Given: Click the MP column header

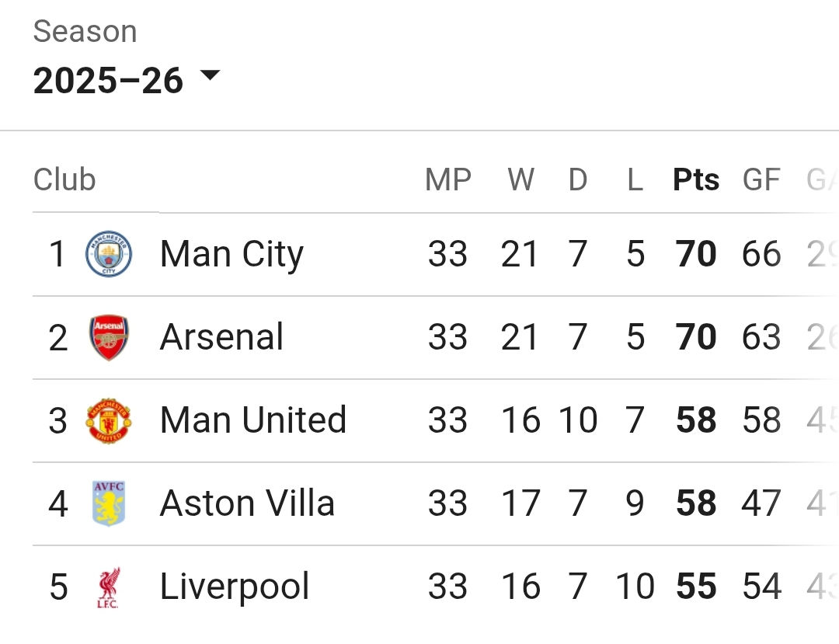Looking at the screenshot, I should (448, 180).
